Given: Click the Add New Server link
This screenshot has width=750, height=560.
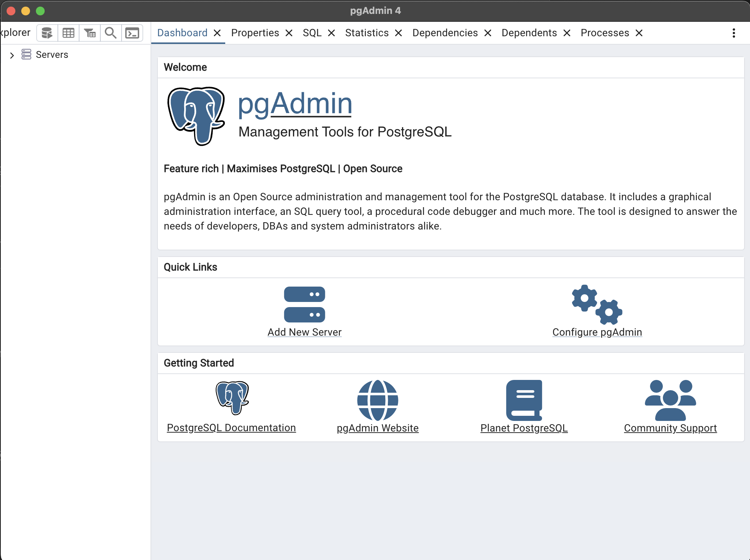Looking at the screenshot, I should pos(304,332).
